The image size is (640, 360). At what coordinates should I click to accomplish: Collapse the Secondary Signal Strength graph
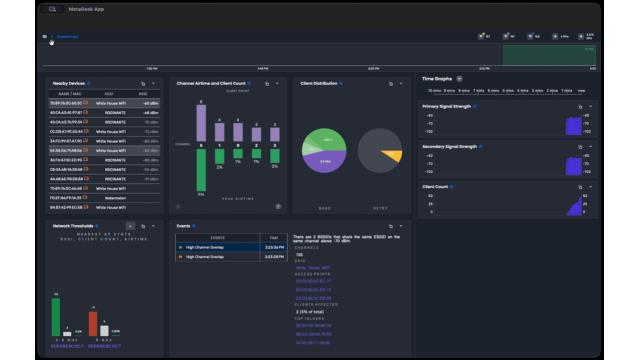pos(591,147)
